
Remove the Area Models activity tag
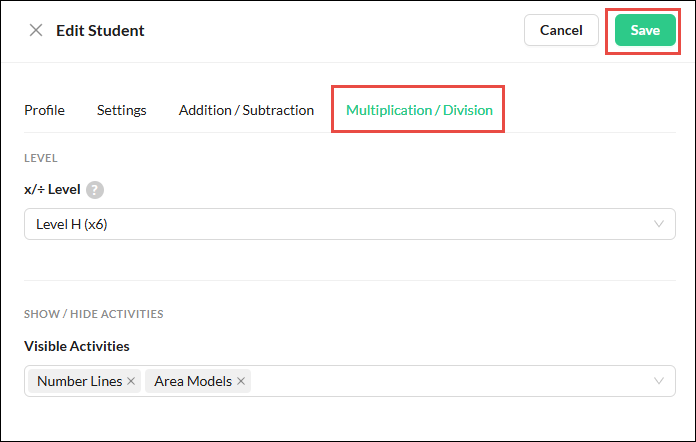point(241,381)
